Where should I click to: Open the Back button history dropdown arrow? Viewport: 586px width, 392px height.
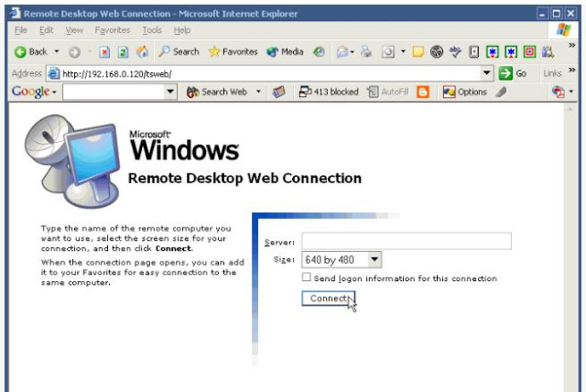pyautogui.click(x=57, y=51)
